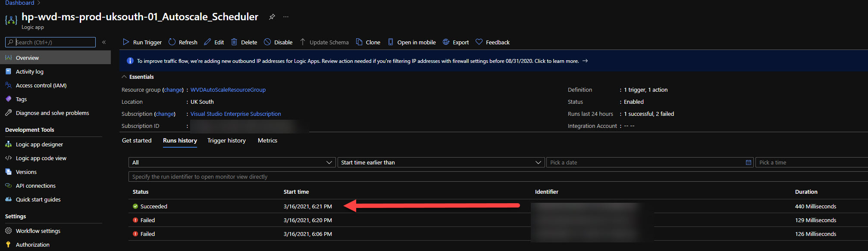The image size is (868, 251).
Task: Click the Edit pencil icon
Action: click(207, 42)
